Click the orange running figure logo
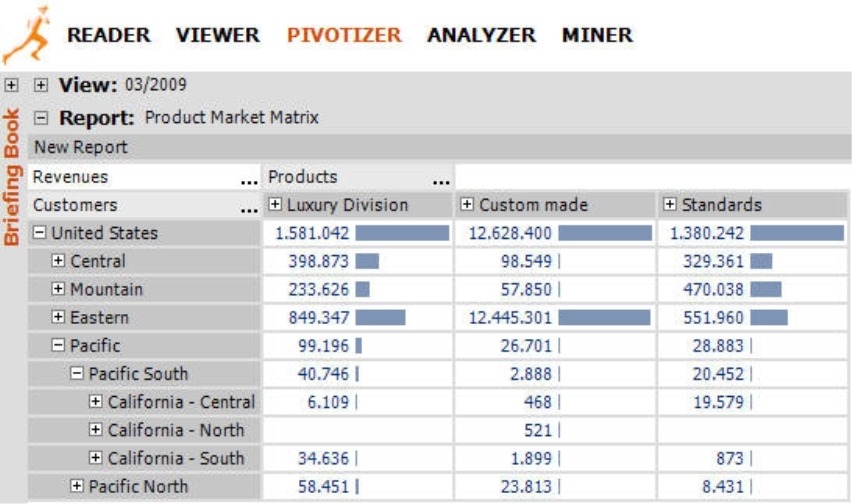852x504 pixels. 25,33
